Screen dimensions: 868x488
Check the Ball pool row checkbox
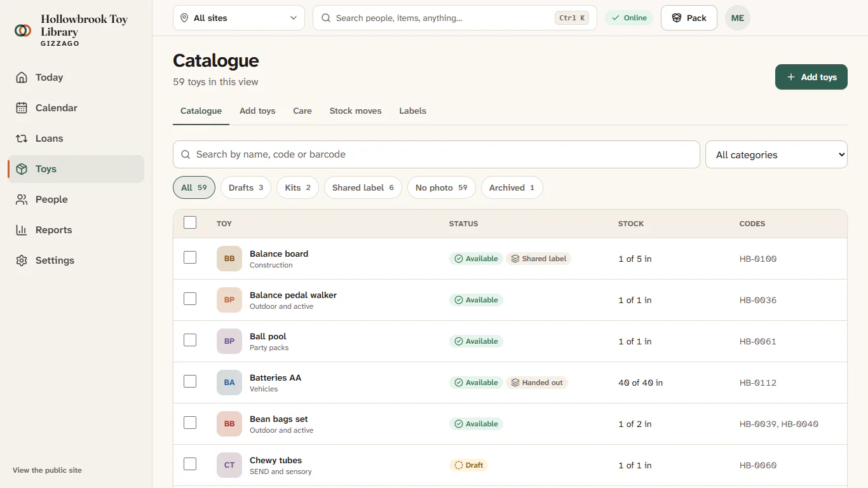[x=190, y=340]
